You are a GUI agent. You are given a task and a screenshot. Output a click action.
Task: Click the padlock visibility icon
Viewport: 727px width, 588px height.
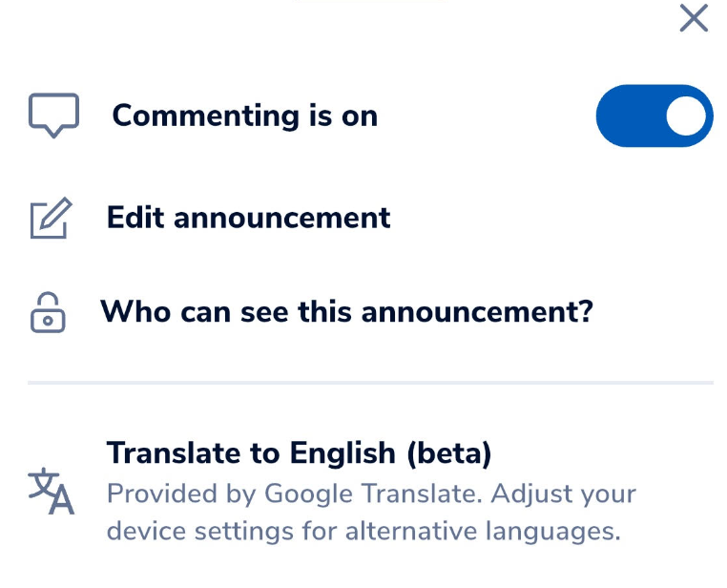[x=48, y=312]
